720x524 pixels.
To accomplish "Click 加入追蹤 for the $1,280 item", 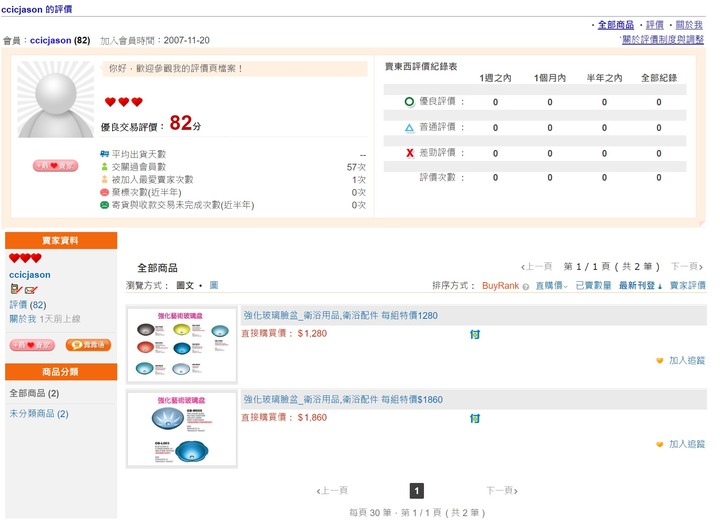I will pyautogui.click(x=686, y=361).
